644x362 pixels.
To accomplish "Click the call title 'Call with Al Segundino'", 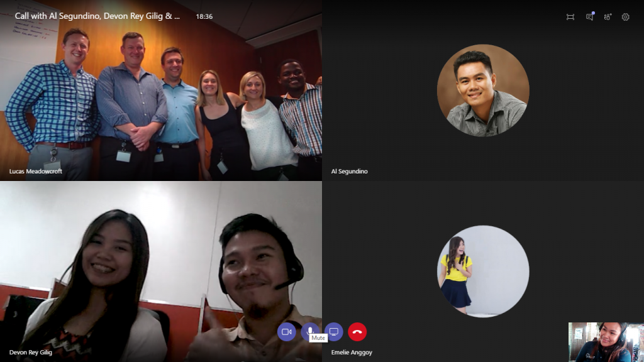I will tap(97, 16).
